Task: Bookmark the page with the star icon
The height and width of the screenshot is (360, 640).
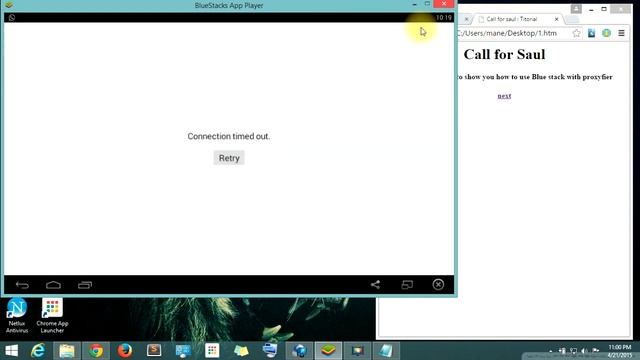Action: pyautogui.click(x=576, y=33)
